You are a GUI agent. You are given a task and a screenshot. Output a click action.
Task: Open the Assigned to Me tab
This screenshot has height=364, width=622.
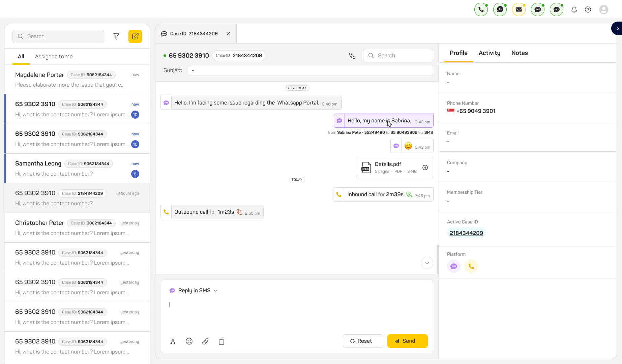pyautogui.click(x=54, y=57)
